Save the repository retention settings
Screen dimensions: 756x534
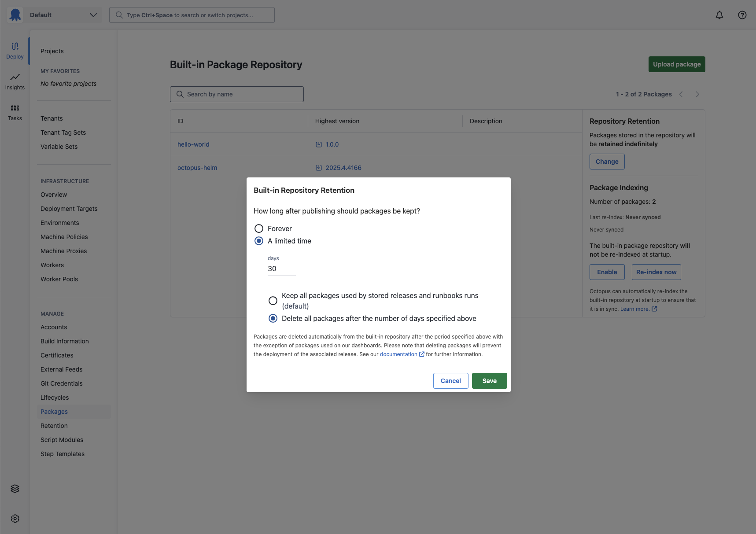coord(489,381)
